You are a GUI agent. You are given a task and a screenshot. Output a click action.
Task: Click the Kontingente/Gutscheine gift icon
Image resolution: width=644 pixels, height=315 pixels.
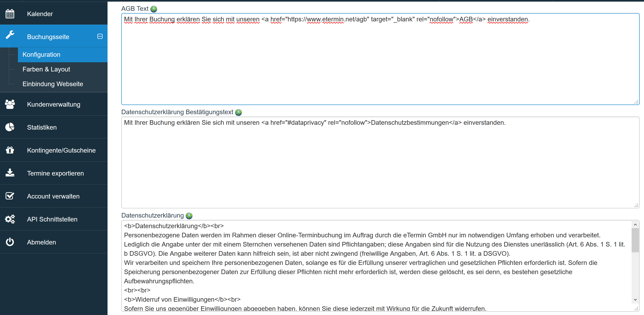pos(10,150)
